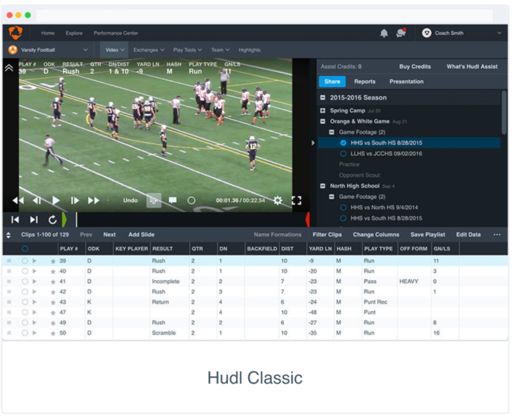
Task: Star play 47
Action: point(53,313)
